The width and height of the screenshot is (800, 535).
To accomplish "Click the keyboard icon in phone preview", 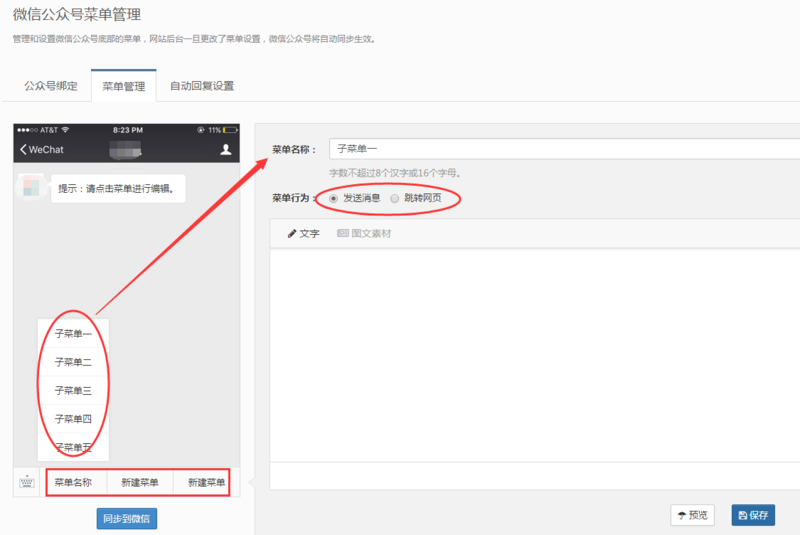I will [27, 482].
